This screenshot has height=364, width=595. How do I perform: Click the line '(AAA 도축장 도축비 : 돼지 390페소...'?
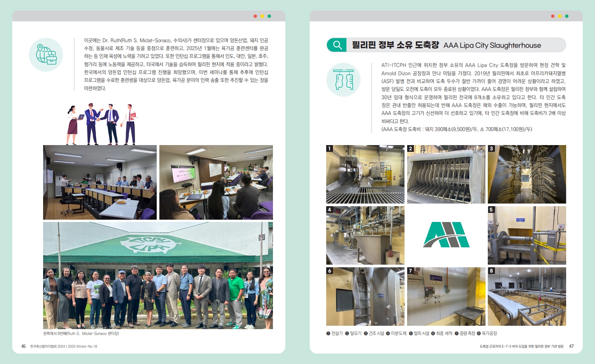pyautogui.click(x=457, y=129)
